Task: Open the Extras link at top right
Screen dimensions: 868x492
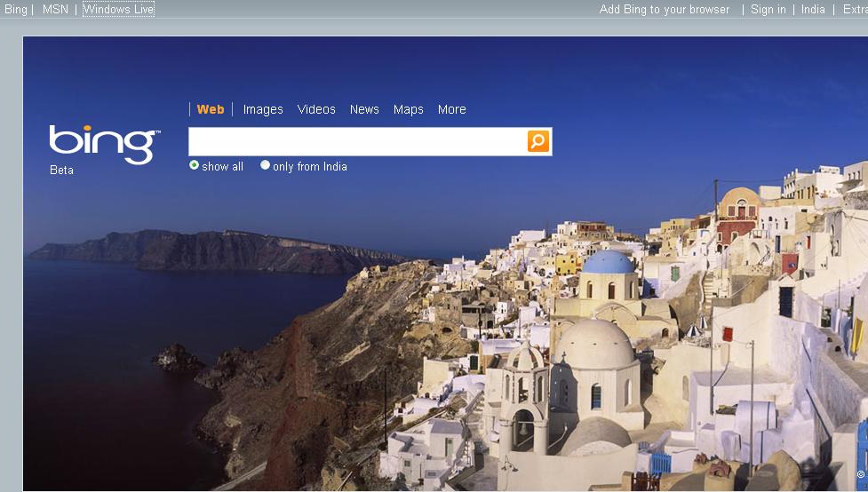Action: coord(856,10)
